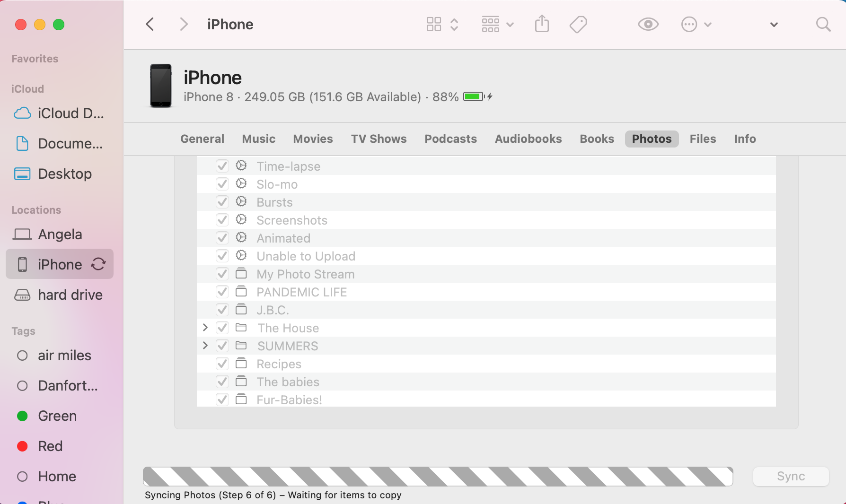Switch to the Photos tab
846x504 pixels.
[652, 139]
